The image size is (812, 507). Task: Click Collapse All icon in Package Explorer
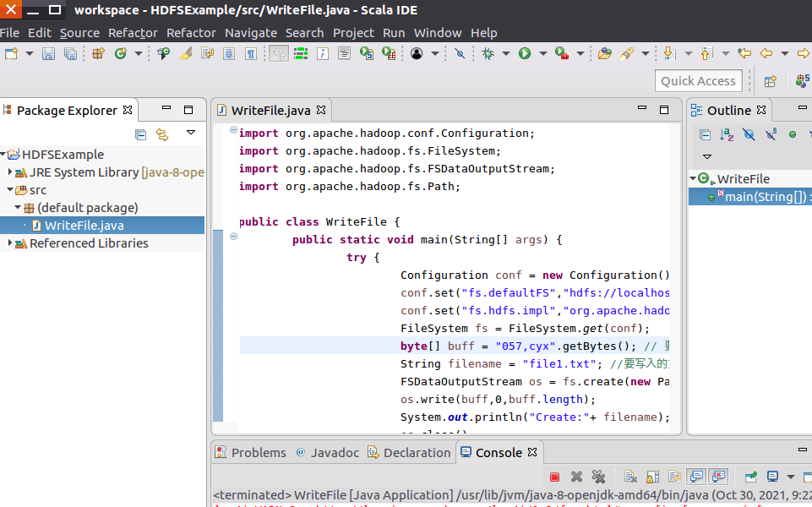click(x=140, y=134)
